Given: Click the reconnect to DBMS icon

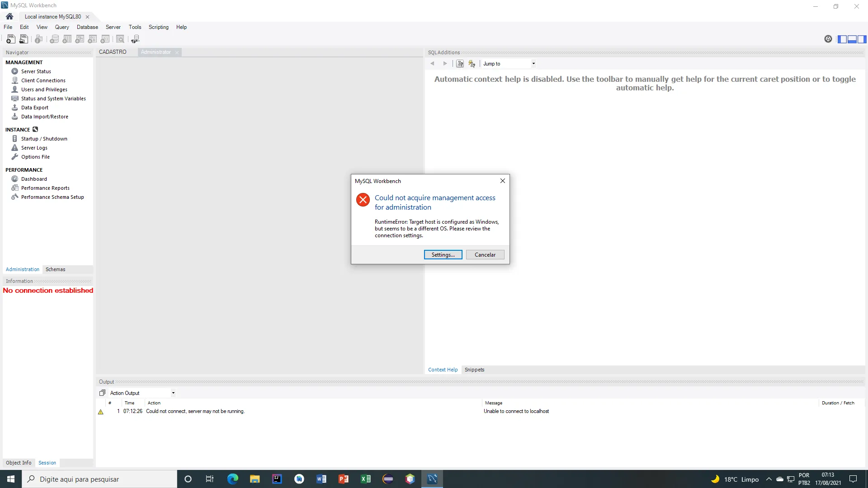Looking at the screenshot, I should click(x=135, y=39).
